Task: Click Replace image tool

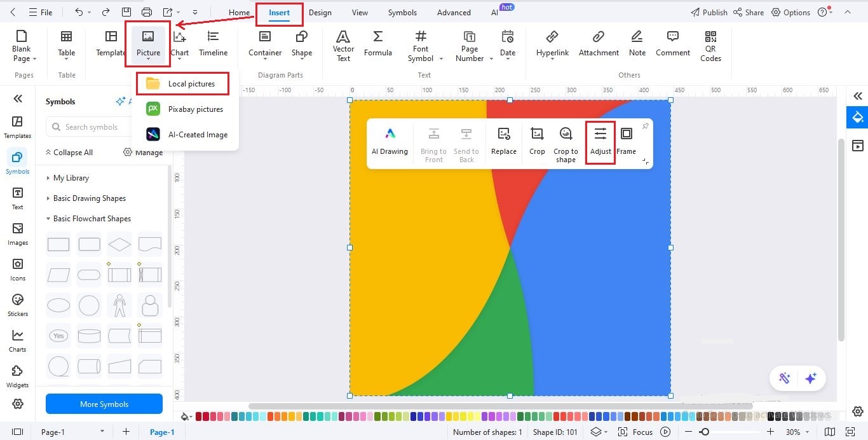Action: point(504,142)
